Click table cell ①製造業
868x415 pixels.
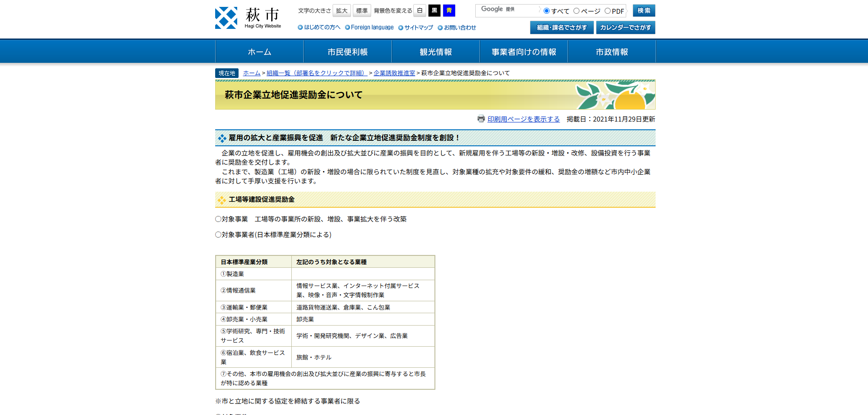tap(254, 274)
